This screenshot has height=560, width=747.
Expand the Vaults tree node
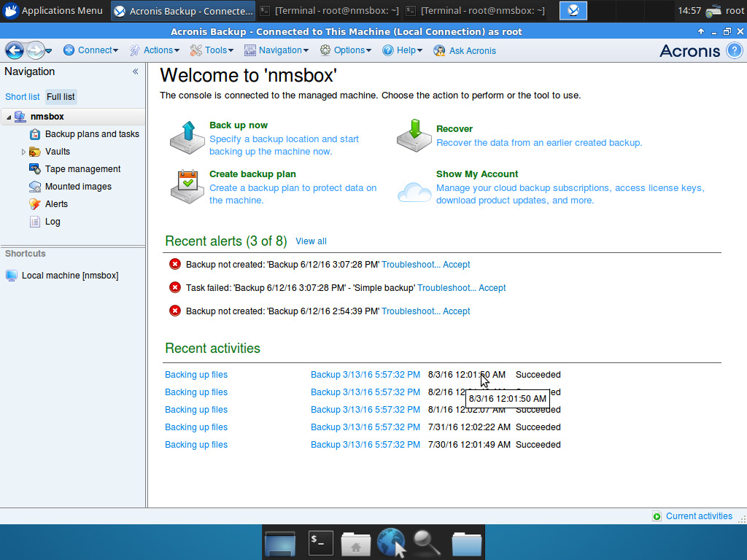(x=23, y=152)
